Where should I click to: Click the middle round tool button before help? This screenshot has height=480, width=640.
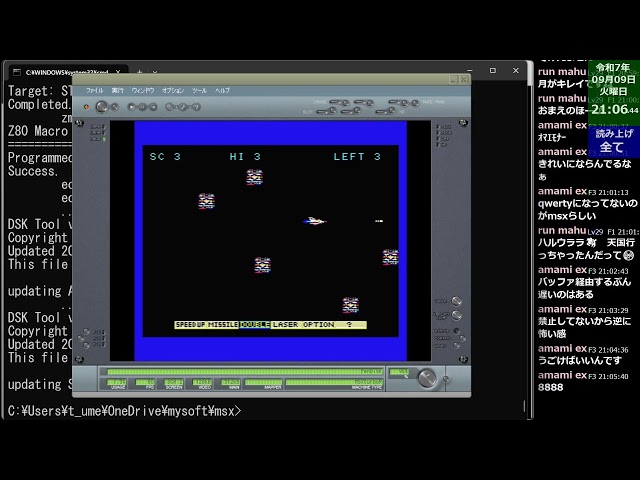click(183, 107)
